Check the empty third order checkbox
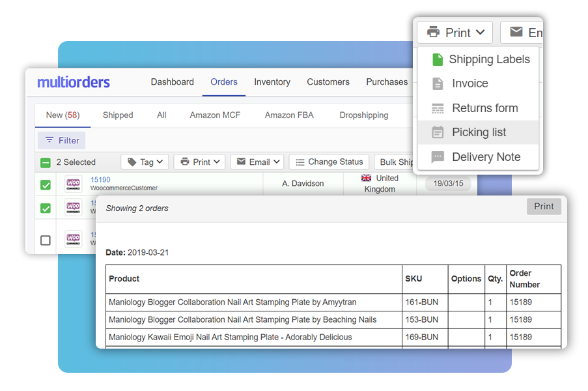The height and width of the screenshot is (391, 588). [46, 240]
